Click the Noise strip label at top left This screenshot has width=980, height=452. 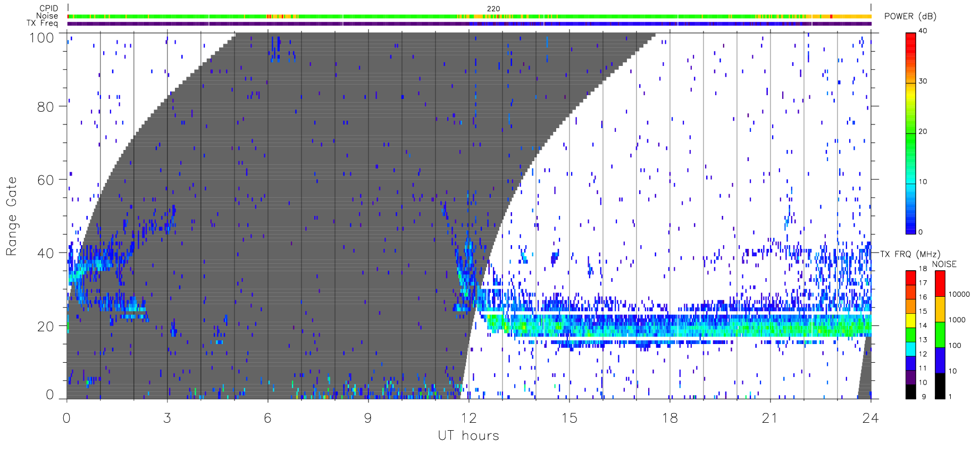[47, 16]
